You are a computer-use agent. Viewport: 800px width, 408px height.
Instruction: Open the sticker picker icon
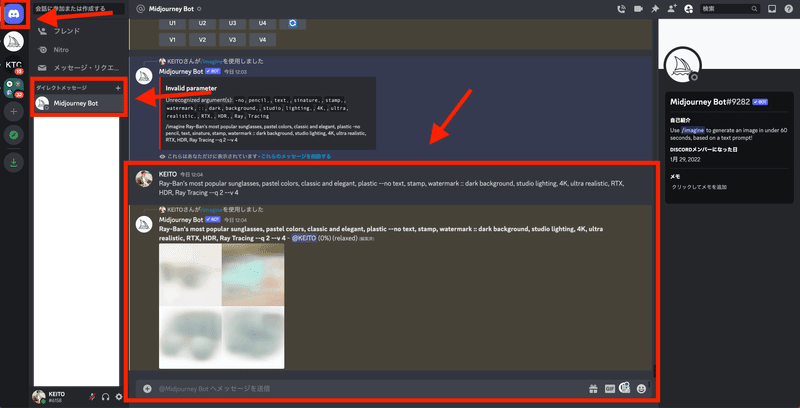624,388
